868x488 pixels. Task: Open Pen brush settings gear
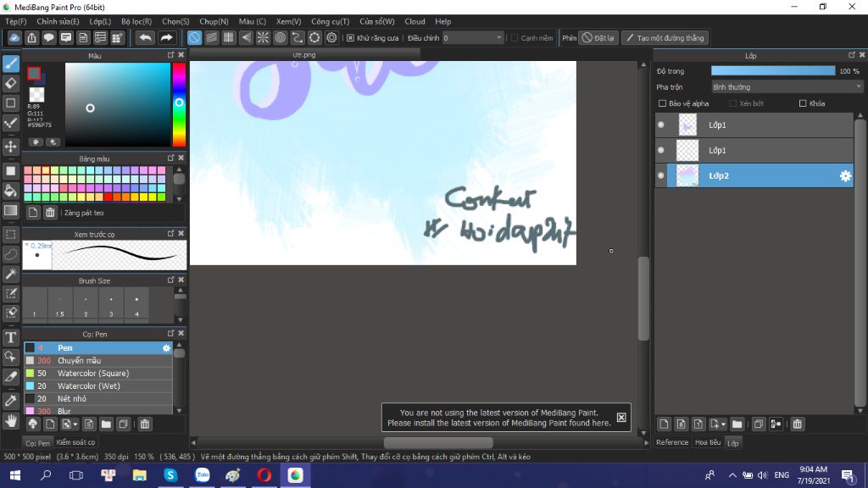coord(166,348)
